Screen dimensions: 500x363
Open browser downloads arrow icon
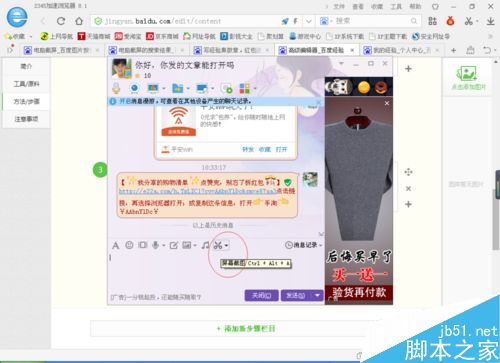490,21
